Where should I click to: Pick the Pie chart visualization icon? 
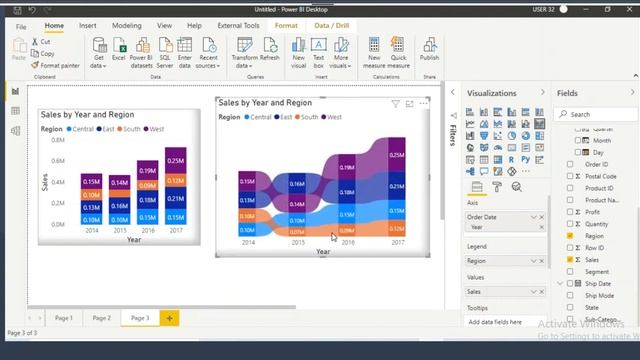tap(511, 136)
